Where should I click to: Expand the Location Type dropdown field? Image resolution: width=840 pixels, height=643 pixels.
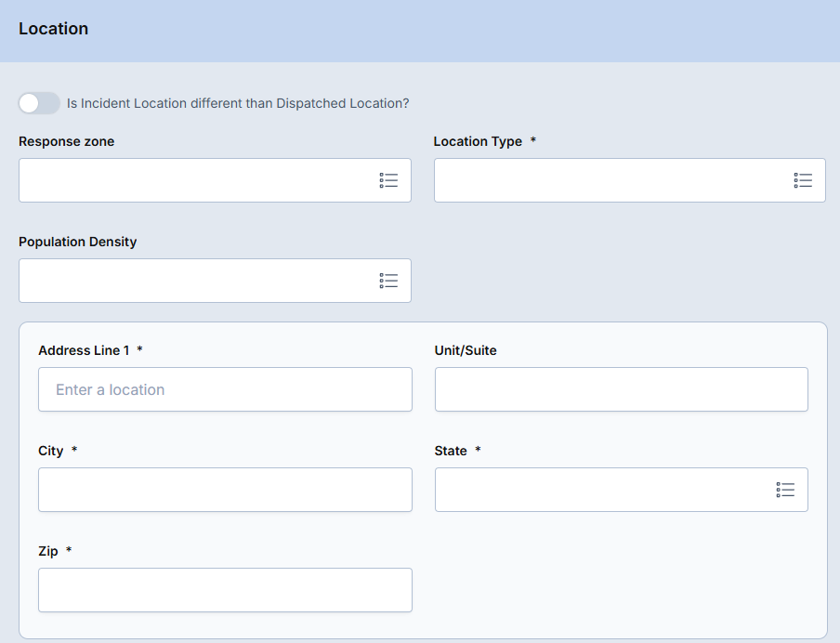point(609,180)
